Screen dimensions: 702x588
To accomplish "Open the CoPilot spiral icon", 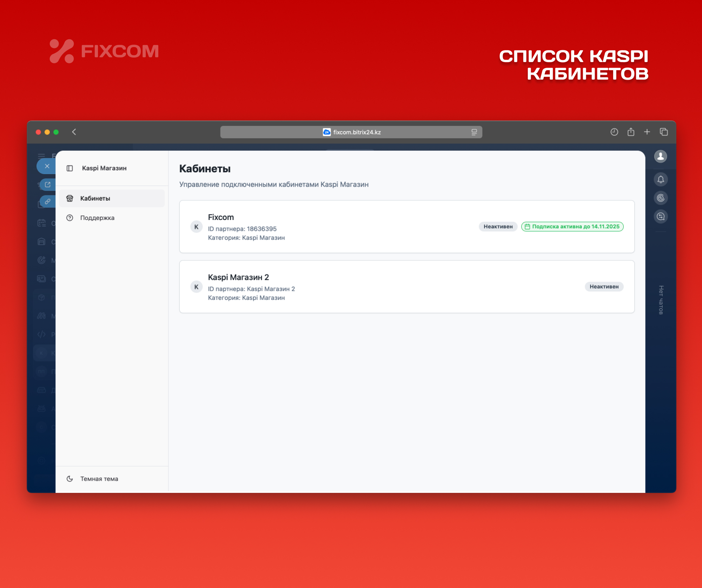I will pos(660,198).
